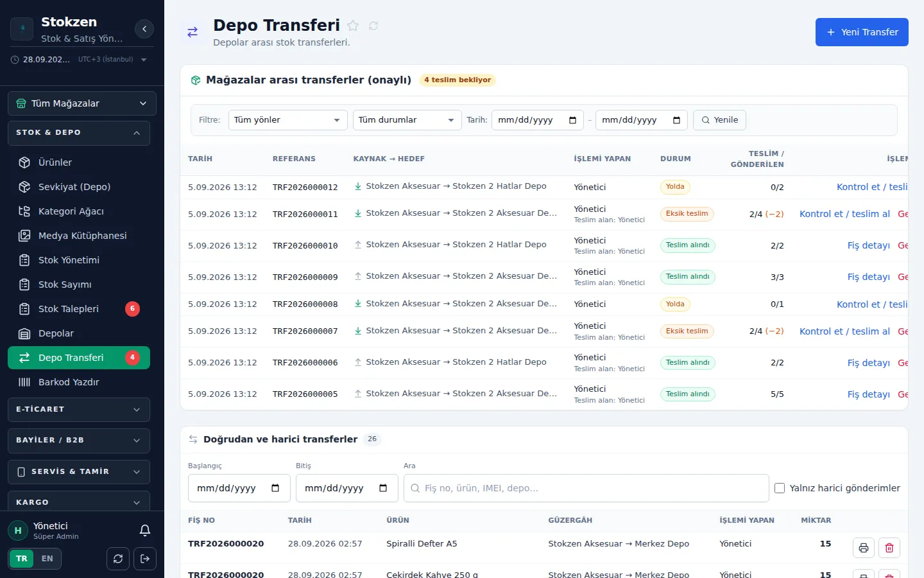Open Barkod Yazdır menu item

coord(79,382)
